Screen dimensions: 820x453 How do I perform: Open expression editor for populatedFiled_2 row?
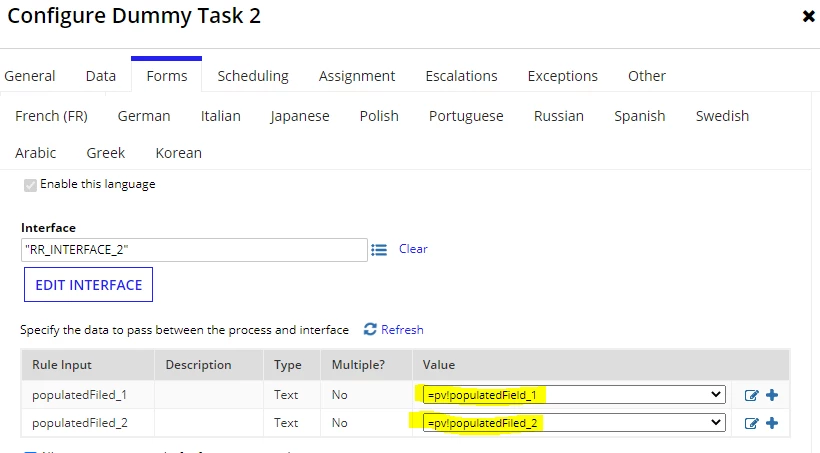(x=751, y=423)
